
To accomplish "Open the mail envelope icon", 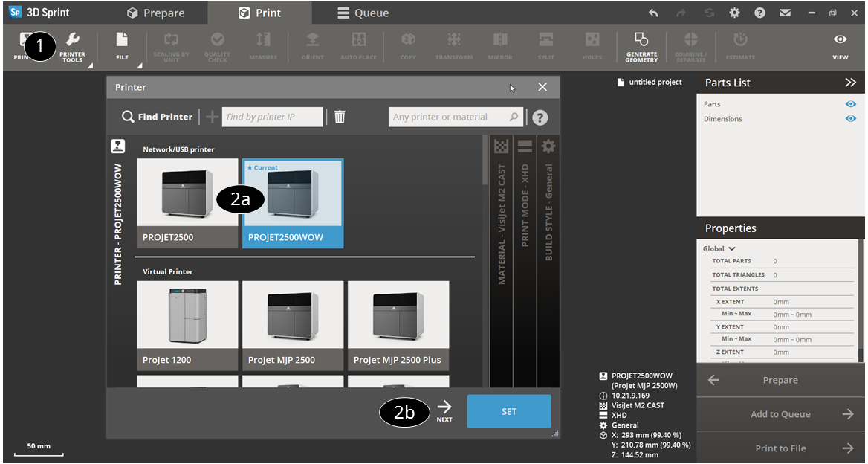I will (785, 13).
